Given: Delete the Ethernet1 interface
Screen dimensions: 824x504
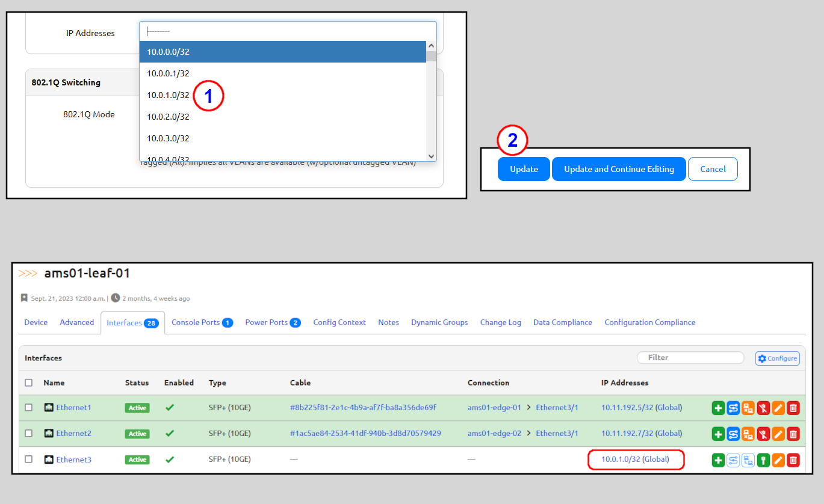Looking at the screenshot, I should (x=793, y=407).
